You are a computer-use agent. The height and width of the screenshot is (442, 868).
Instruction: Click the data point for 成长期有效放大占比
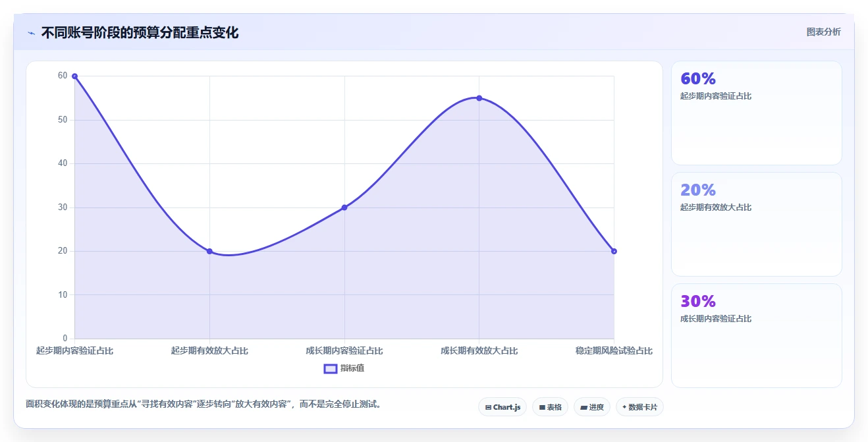coord(479,98)
